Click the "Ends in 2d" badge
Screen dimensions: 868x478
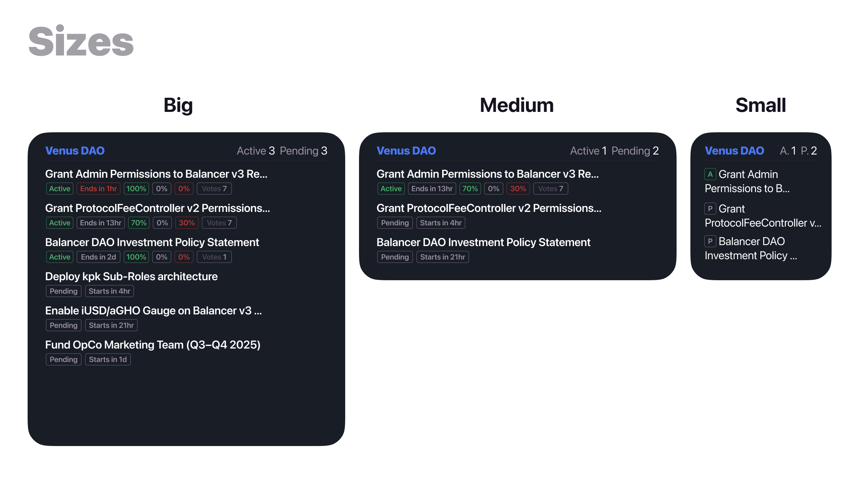click(x=99, y=257)
